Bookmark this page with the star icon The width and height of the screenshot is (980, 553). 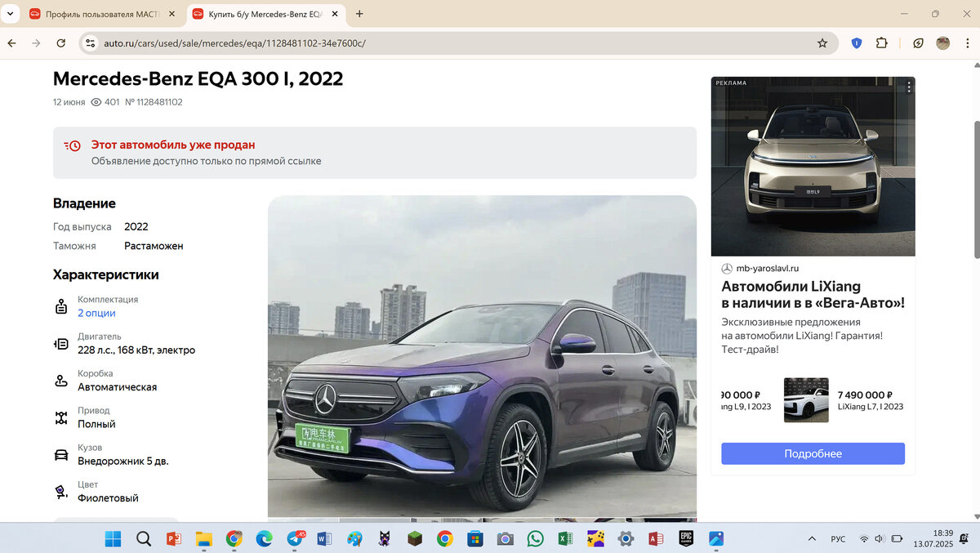[822, 43]
